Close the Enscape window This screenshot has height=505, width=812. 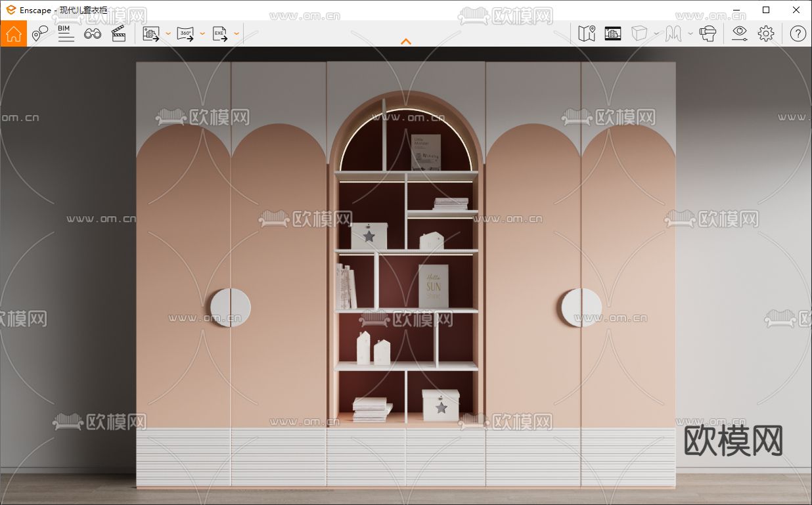[796, 10]
